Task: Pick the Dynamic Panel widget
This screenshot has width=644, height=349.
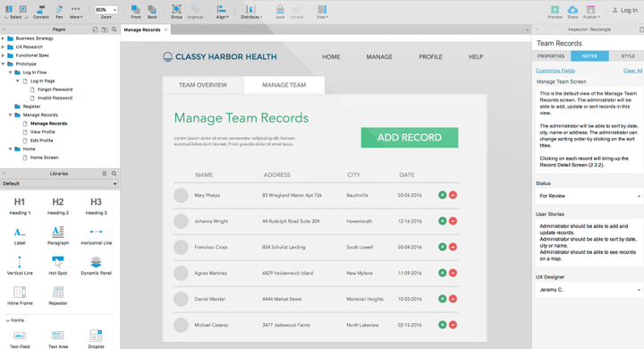Action: pyautogui.click(x=96, y=266)
